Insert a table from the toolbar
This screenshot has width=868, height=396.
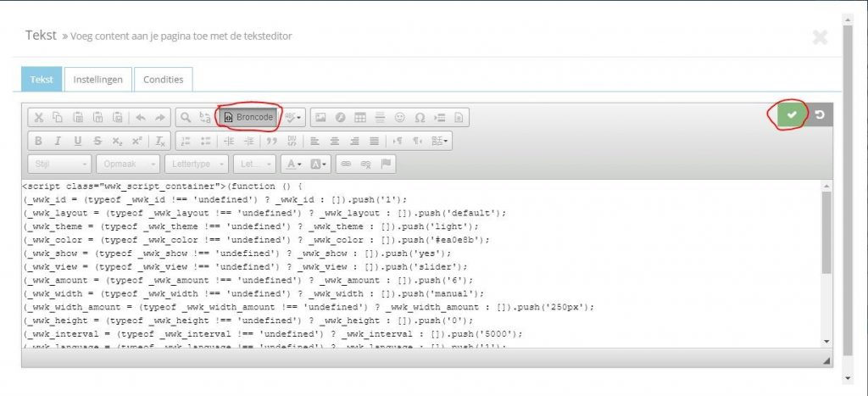pyautogui.click(x=360, y=117)
